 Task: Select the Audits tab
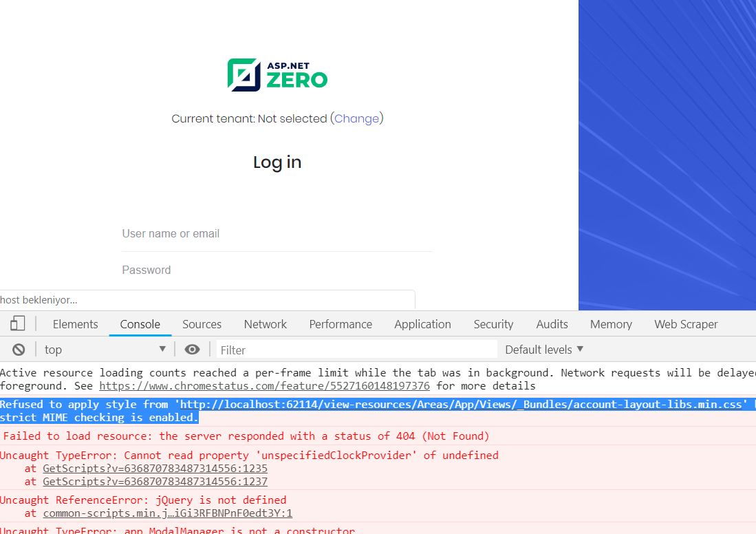[552, 324]
